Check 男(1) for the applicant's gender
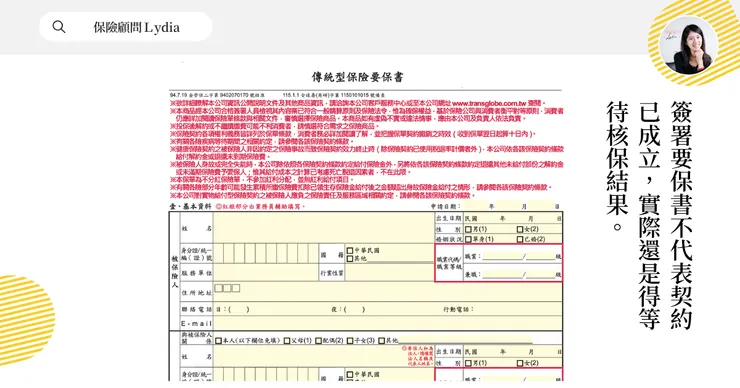This screenshot has width=740, height=388. pyautogui.click(x=468, y=363)
